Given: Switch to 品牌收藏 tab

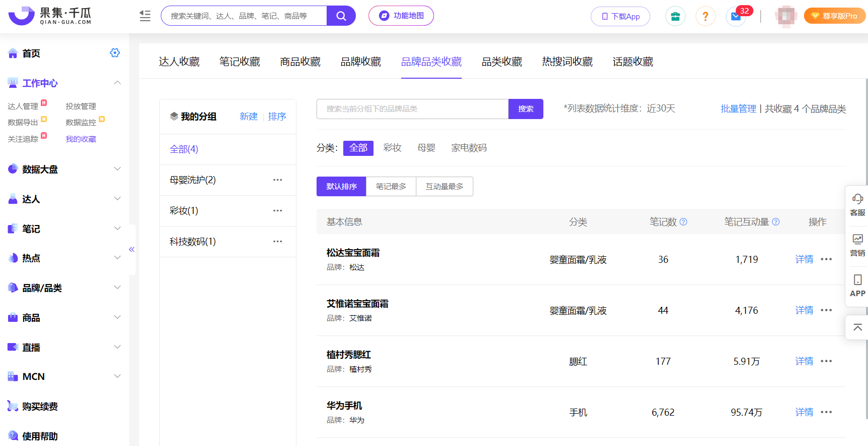Looking at the screenshot, I should point(361,62).
